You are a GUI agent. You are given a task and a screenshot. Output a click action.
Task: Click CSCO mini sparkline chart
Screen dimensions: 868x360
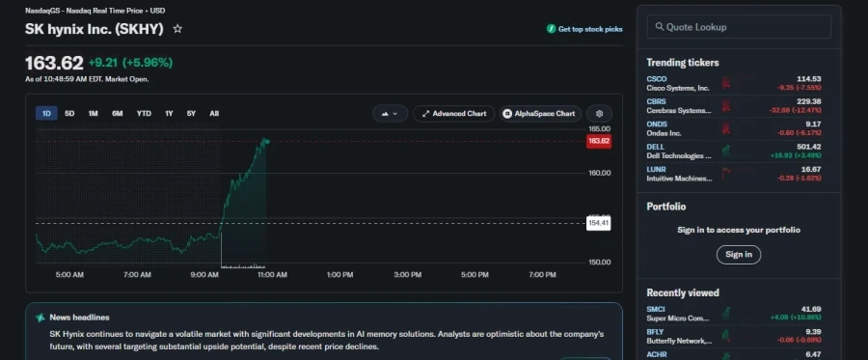tap(726, 84)
